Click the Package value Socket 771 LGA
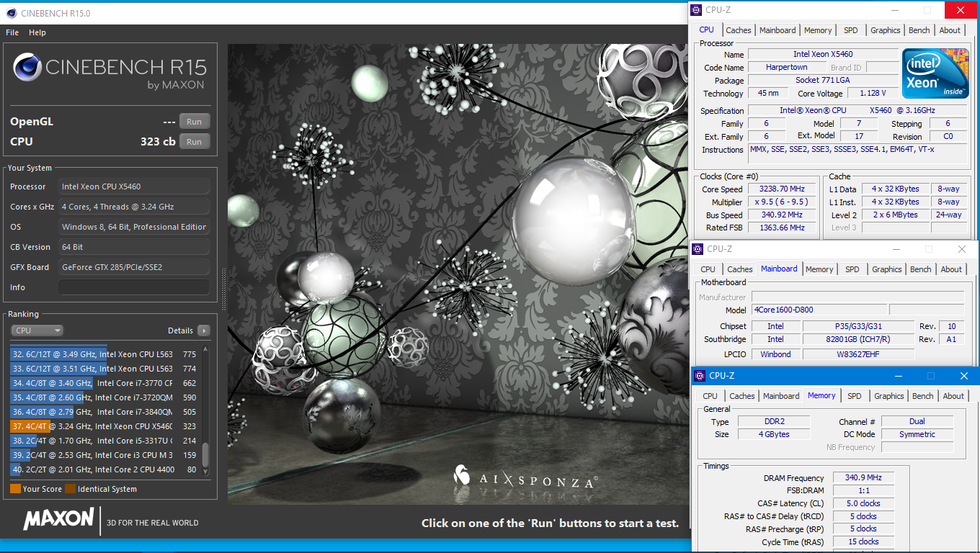 tap(823, 80)
